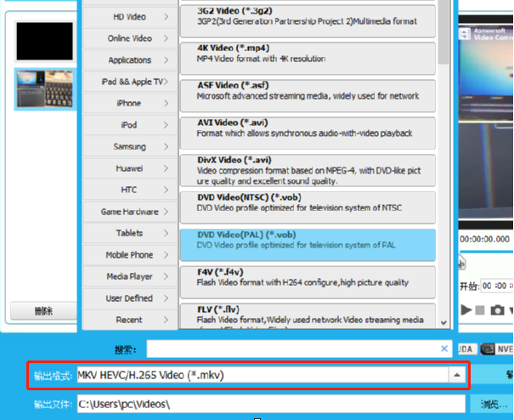Clear the search field with X icon
The height and width of the screenshot is (420, 514).
(444, 349)
